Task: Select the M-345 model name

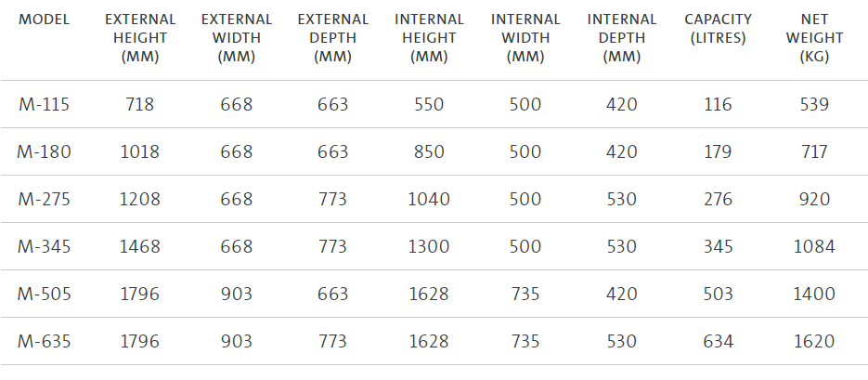Action: click(45, 246)
